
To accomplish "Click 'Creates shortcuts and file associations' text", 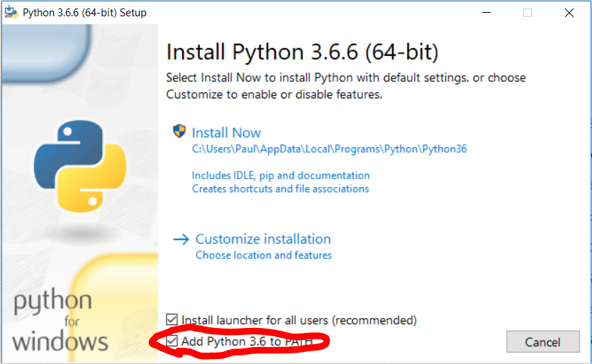I will coord(281,188).
